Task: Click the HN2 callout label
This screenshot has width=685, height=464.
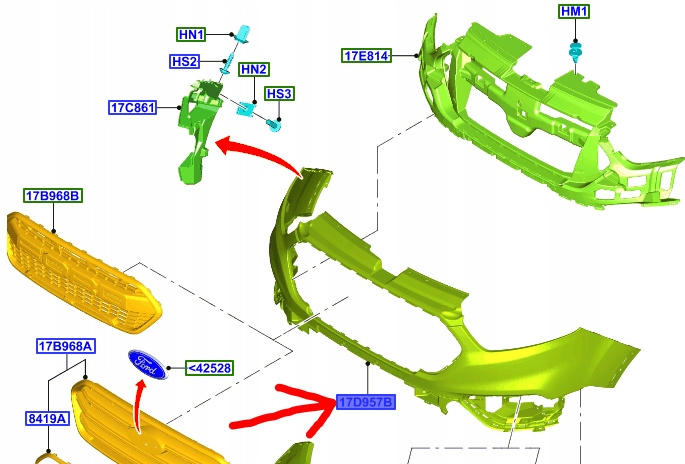Action: 254,69
